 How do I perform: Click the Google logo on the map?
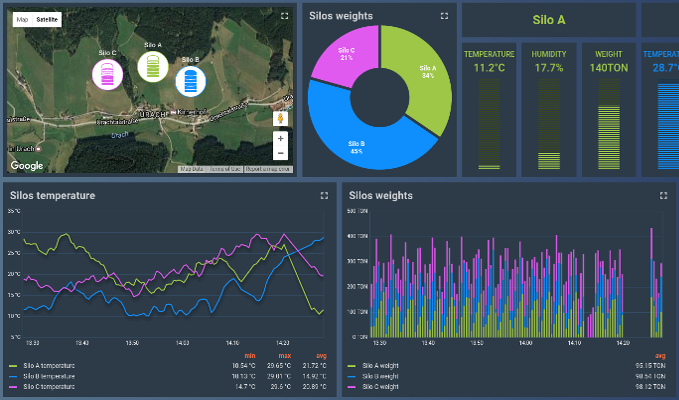pyautogui.click(x=27, y=165)
